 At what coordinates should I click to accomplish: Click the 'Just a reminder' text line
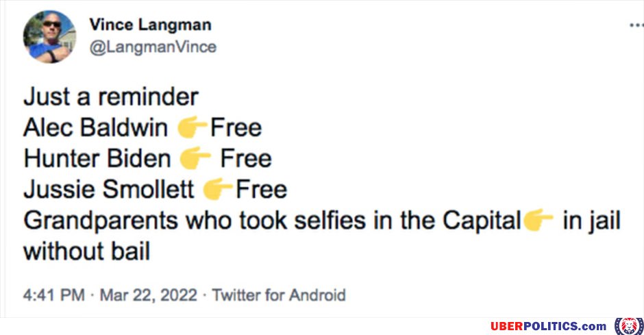(x=111, y=97)
